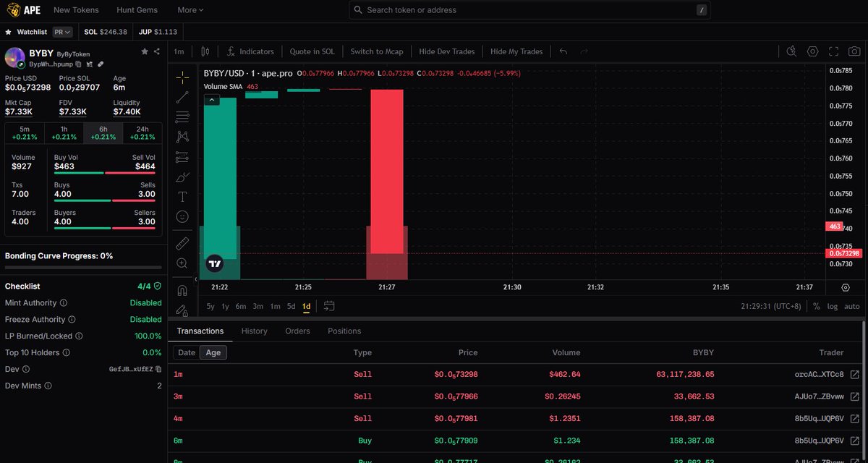
Task: Share the BYBY token page
Action: pos(157,51)
